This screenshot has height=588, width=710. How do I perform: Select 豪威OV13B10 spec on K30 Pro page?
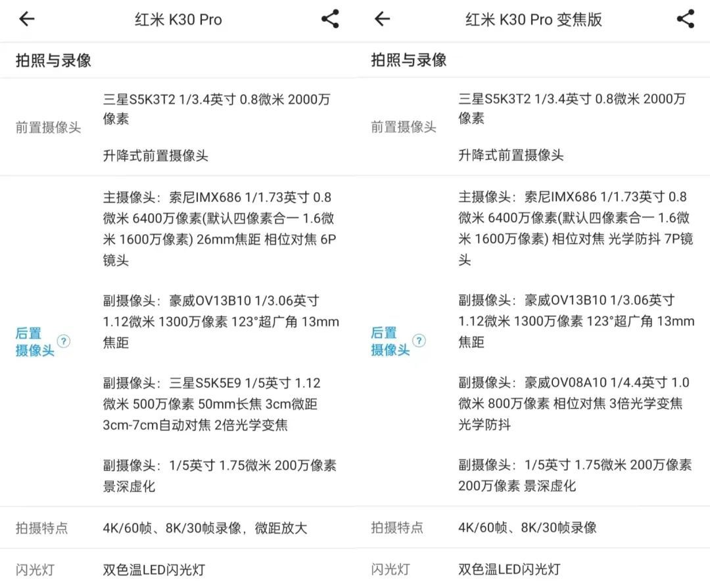point(221,322)
